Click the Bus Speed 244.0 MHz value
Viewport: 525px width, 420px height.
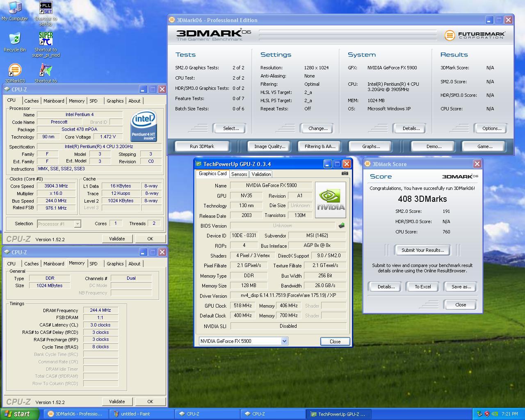56,201
